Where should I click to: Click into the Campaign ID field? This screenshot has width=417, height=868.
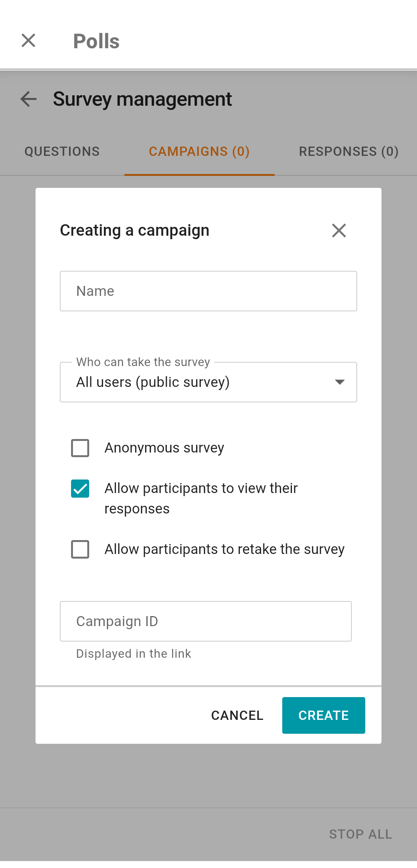(x=205, y=621)
